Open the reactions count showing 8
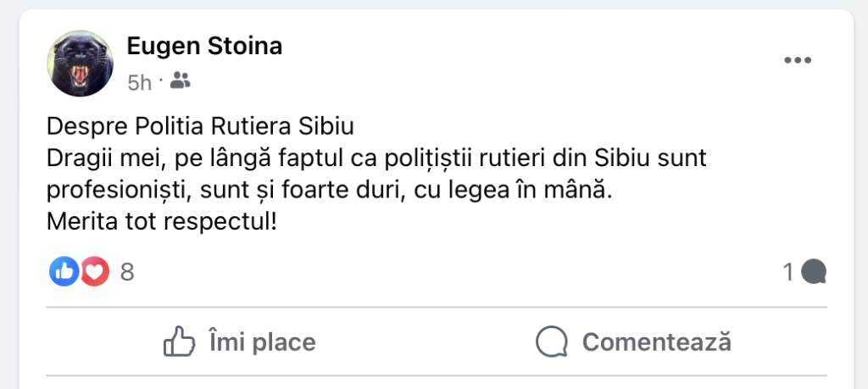The image size is (868, 389). pos(128,272)
